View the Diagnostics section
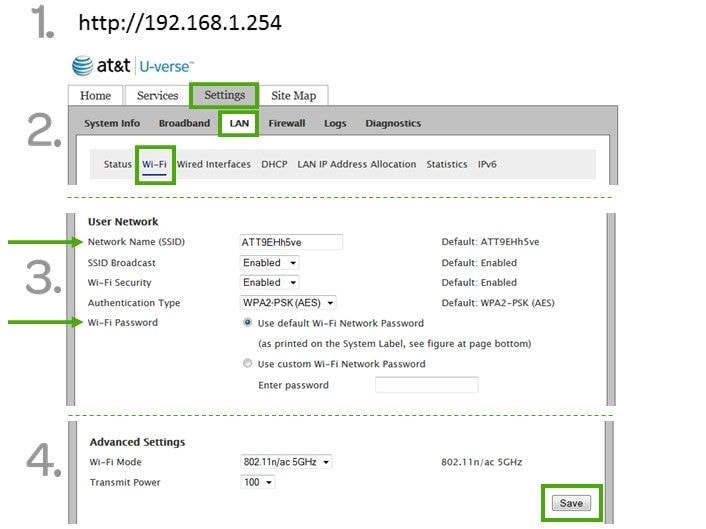This screenshot has width=706, height=529. (393, 124)
